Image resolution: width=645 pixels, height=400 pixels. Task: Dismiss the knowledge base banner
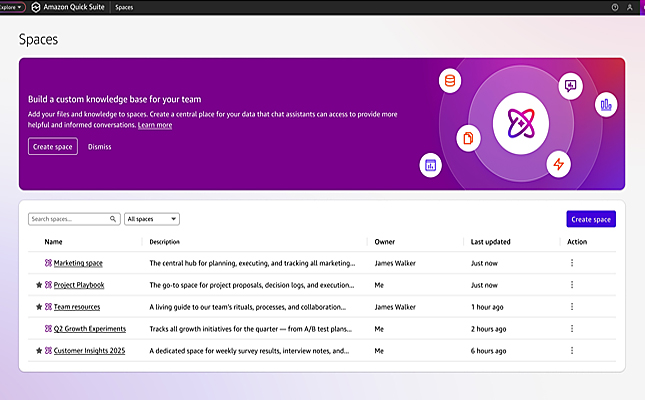(x=99, y=147)
